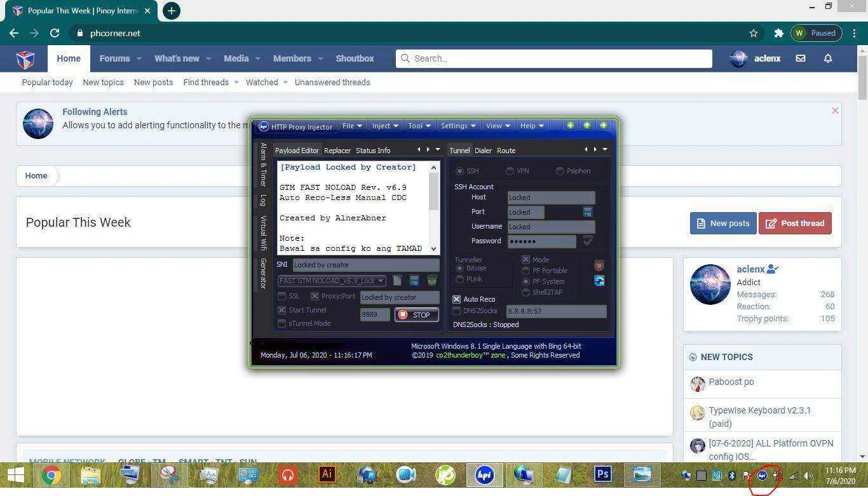Click the HPI taskbar button

(485, 474)
